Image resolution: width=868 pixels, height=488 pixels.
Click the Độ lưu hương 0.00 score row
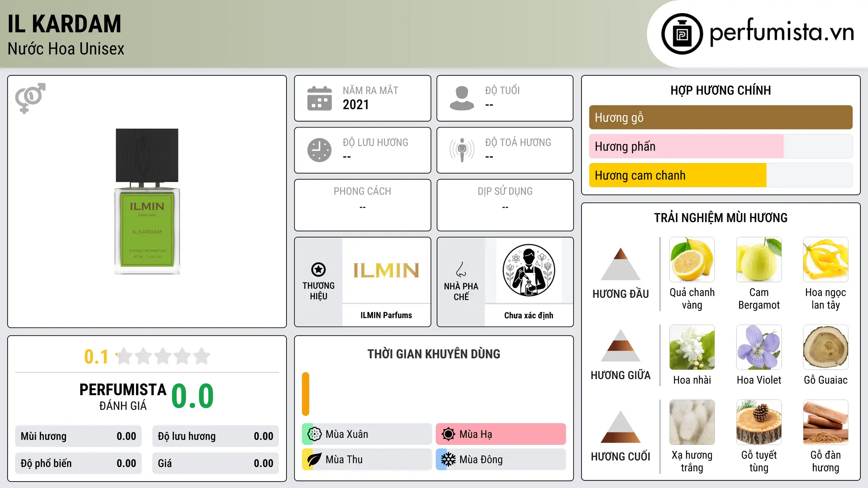click(215, 436)
